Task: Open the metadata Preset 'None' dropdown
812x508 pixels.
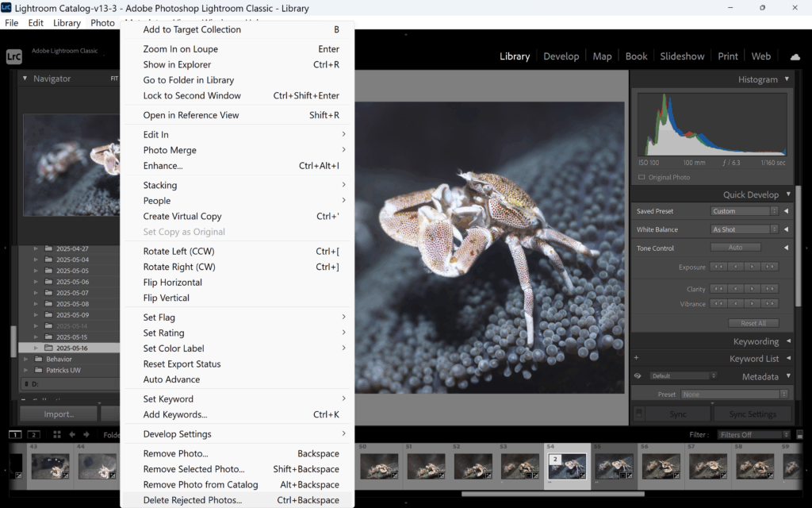Action: [734, 394]
